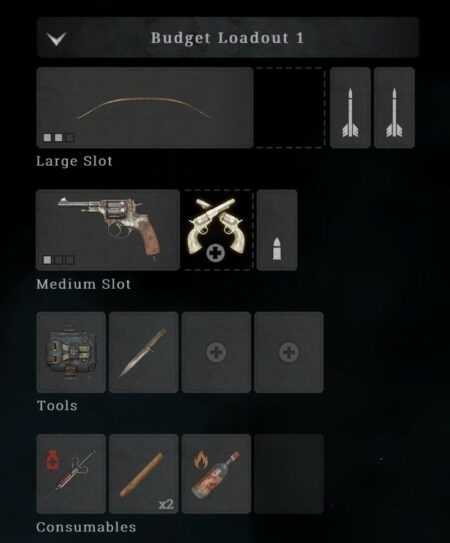Select the dynamite stick x2 consumable
This screenshot has height=543, width=450.
pos(144,474)
